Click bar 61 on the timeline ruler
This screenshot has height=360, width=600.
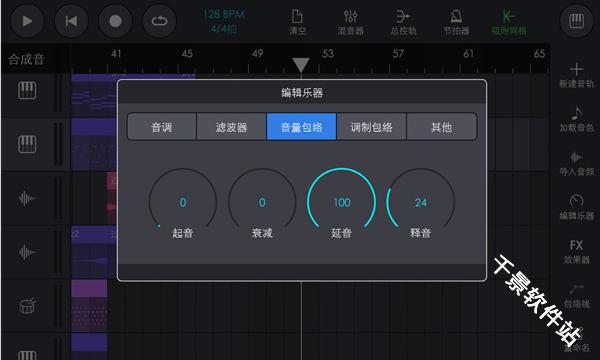point(469,54)
